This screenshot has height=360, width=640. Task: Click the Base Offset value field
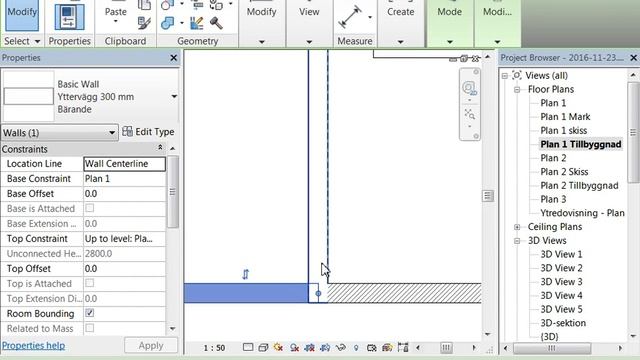click(124, 193)
